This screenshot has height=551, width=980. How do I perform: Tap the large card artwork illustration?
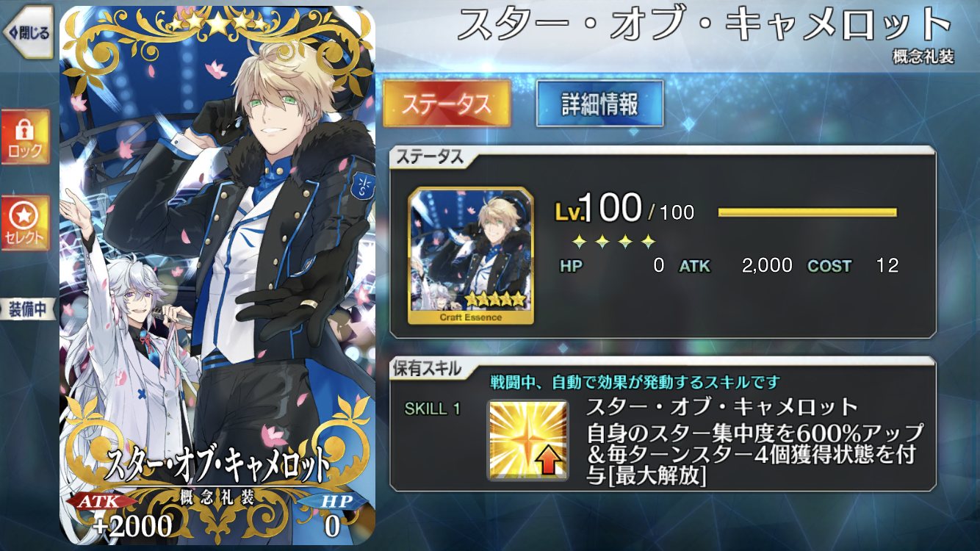[x=217, y=275]
